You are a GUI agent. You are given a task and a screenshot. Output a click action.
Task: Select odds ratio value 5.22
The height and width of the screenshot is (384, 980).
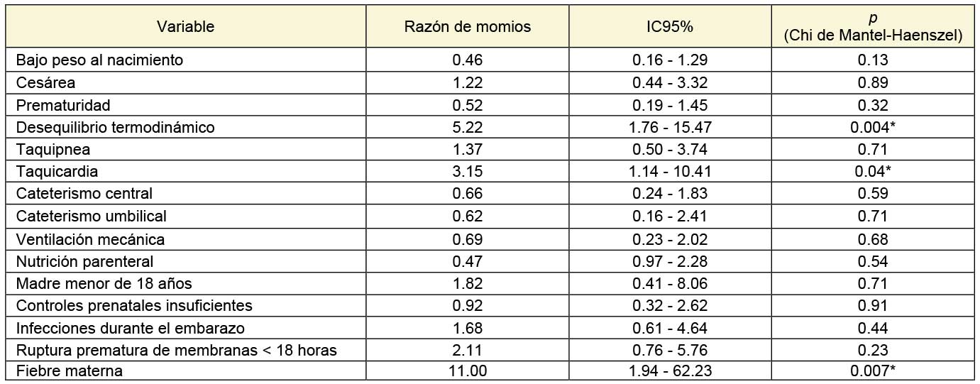[x=467, y=127]
